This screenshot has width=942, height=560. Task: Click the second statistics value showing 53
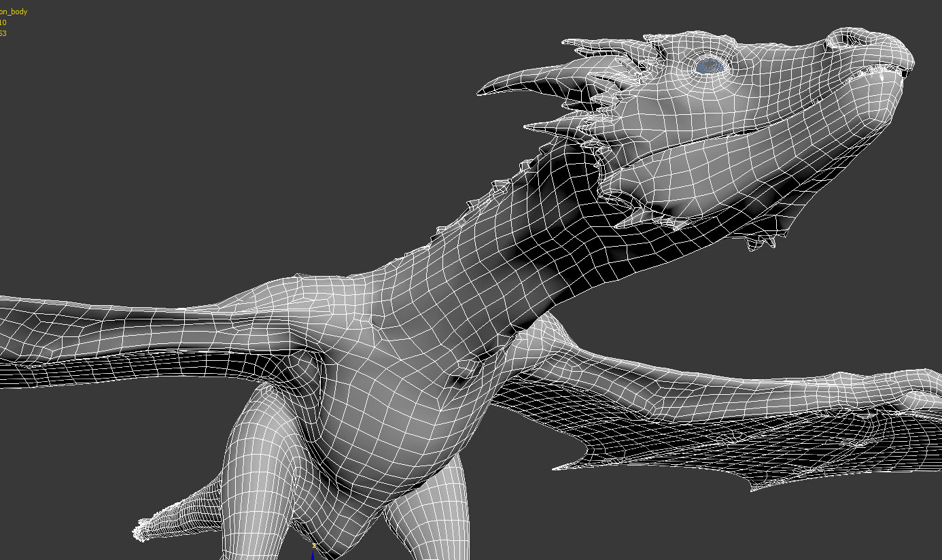(4, 33)
